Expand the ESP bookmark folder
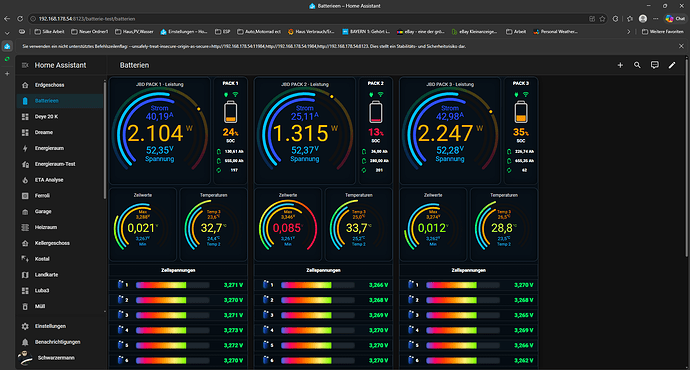 tap(223, 32)
